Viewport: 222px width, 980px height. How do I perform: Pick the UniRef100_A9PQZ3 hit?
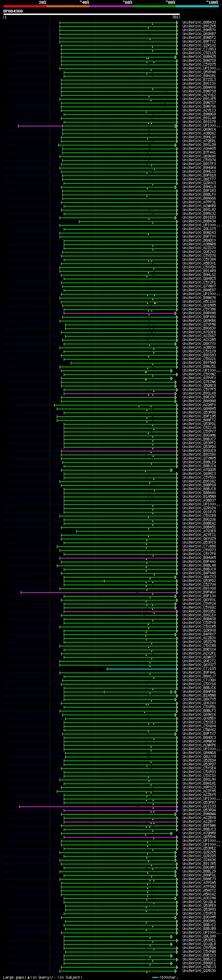tap(199, 787)
